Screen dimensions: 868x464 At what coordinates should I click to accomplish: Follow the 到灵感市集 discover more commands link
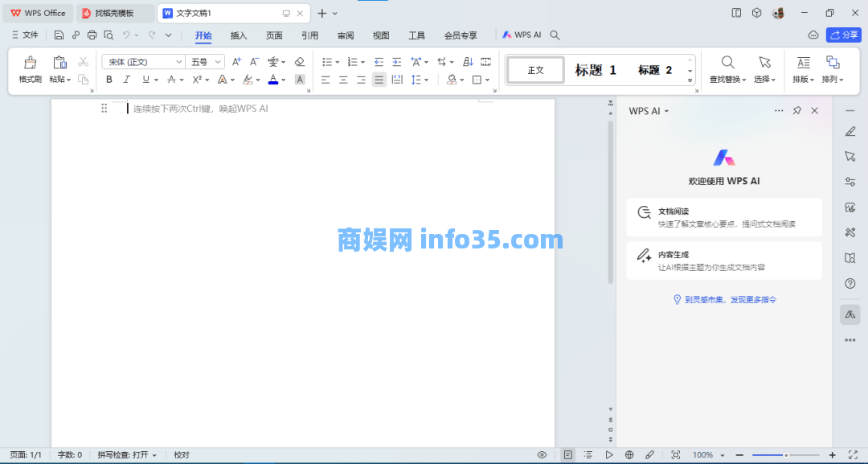[725, 300]
